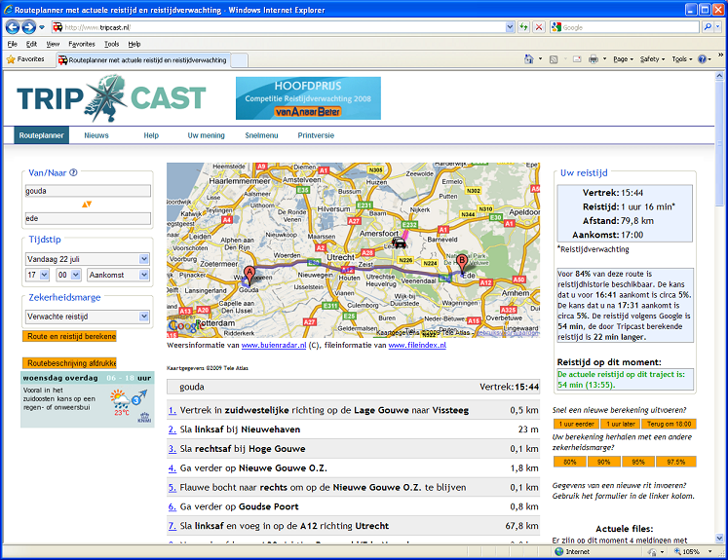Open the date dropdown Vandaag 22 juli
Image resolution: width=728 pixels, height=560 pixels.
(x=144, y=259)
